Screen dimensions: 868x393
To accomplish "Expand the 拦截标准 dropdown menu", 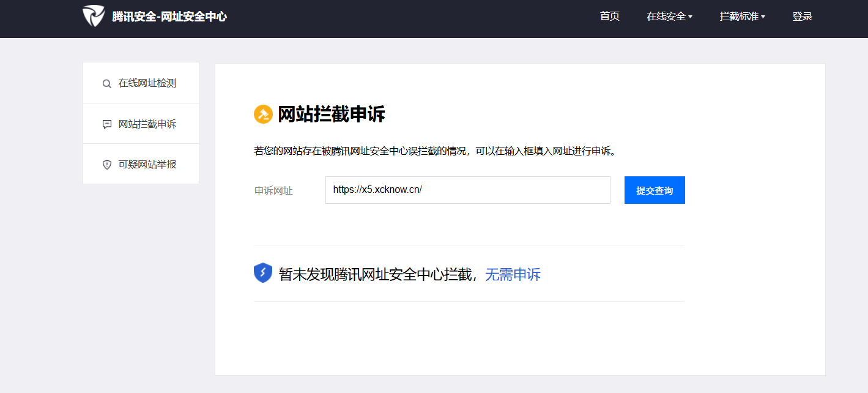I will tap(743, 17).
